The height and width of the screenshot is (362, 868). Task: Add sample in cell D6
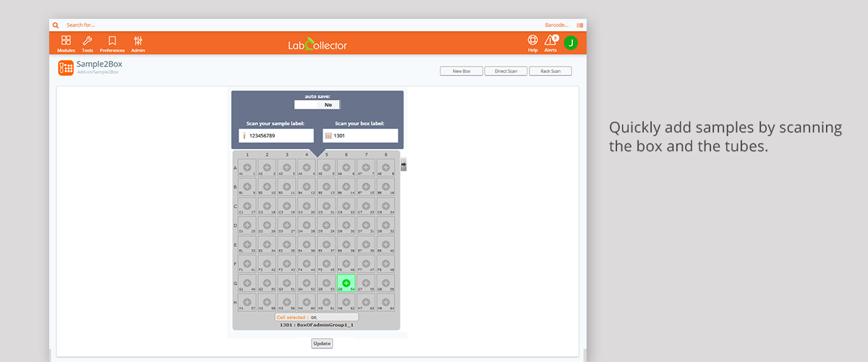coord(346,225)
